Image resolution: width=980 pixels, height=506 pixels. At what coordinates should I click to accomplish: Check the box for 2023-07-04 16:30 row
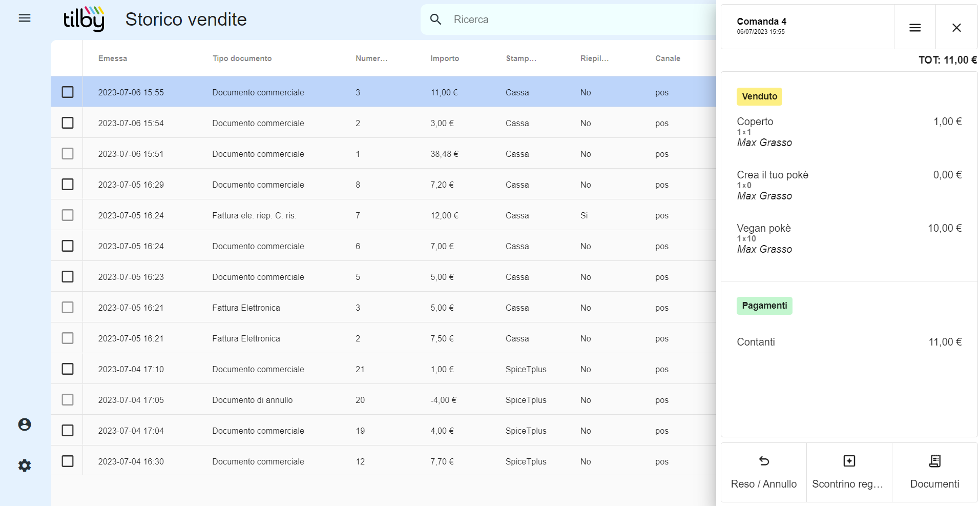(68, 461)
